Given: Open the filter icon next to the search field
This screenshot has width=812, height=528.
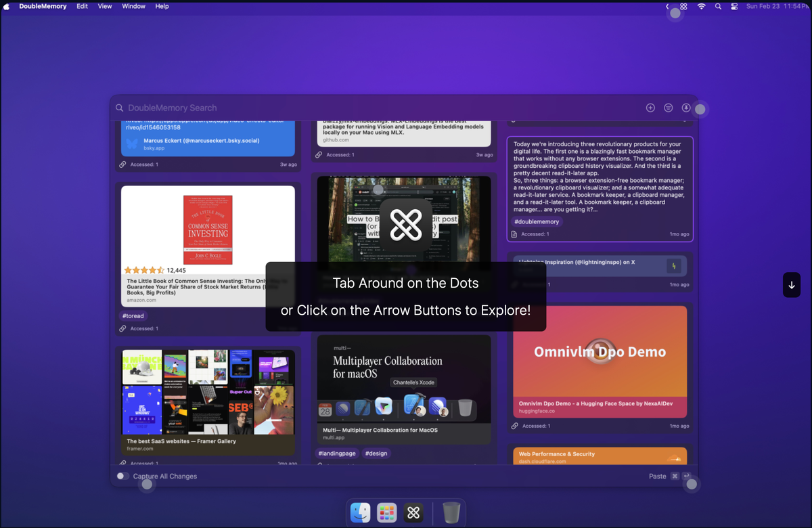Looking at the screenshot, I should coord(669,108).
